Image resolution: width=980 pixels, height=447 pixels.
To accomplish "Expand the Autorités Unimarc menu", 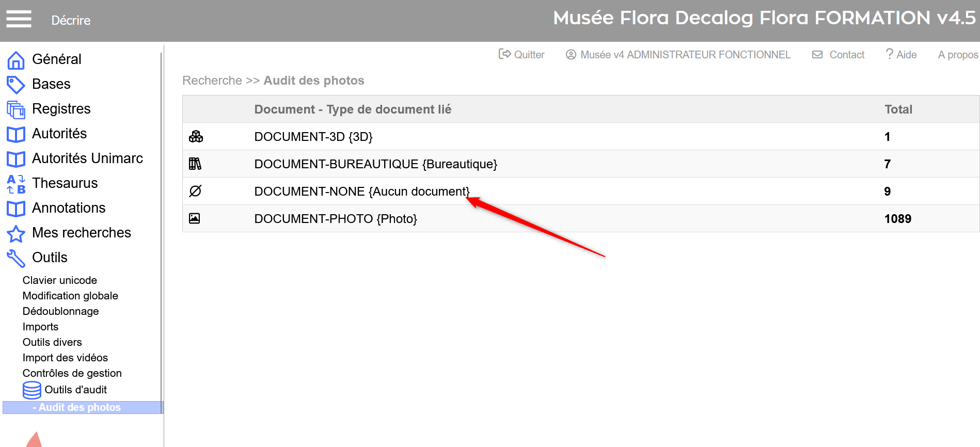I will [87, 158].
